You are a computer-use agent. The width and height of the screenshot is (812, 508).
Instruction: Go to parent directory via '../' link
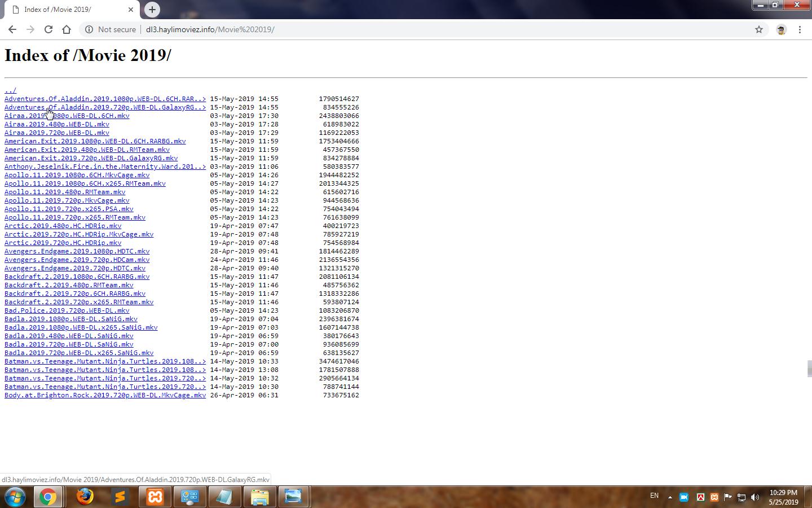click(x=10, y=90)
